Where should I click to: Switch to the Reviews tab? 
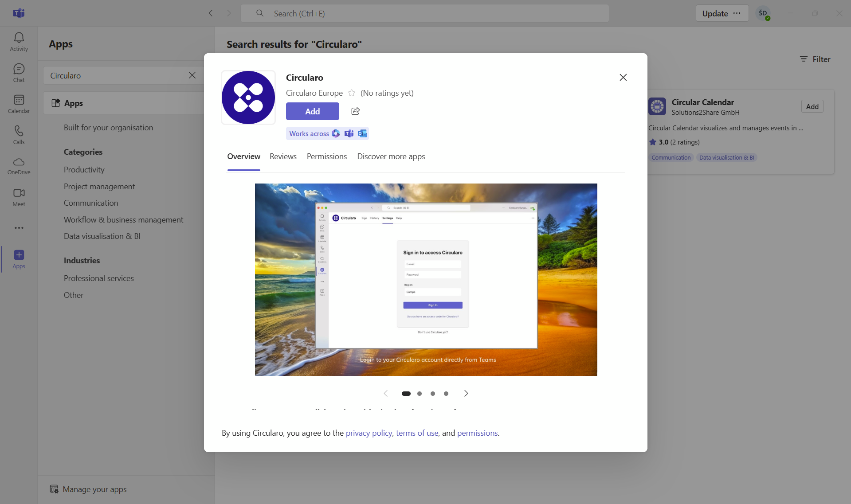pos(283,156)
